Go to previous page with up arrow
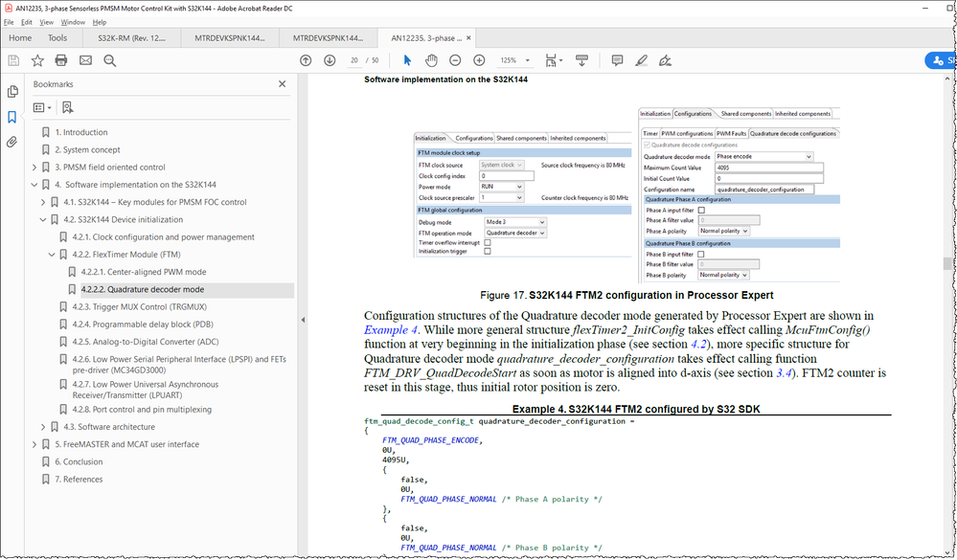Viewport: 957px width, 560px height. [x=306, y=60]
